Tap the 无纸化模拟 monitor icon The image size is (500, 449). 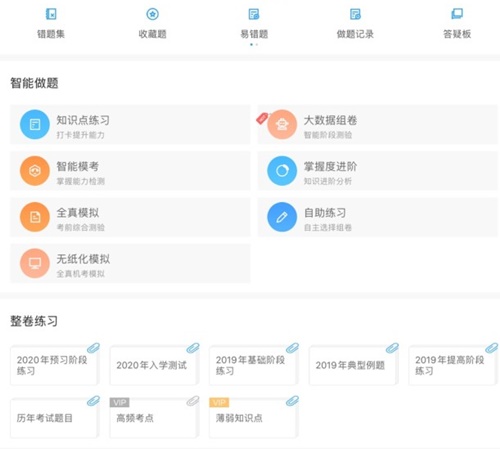pyautogui.click(x=35, y=263)
